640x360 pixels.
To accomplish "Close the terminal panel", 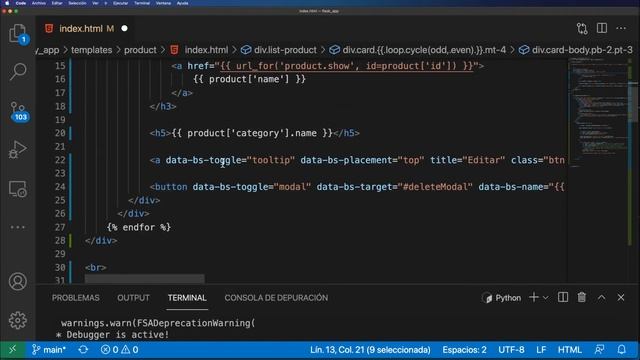I will 621,298.
